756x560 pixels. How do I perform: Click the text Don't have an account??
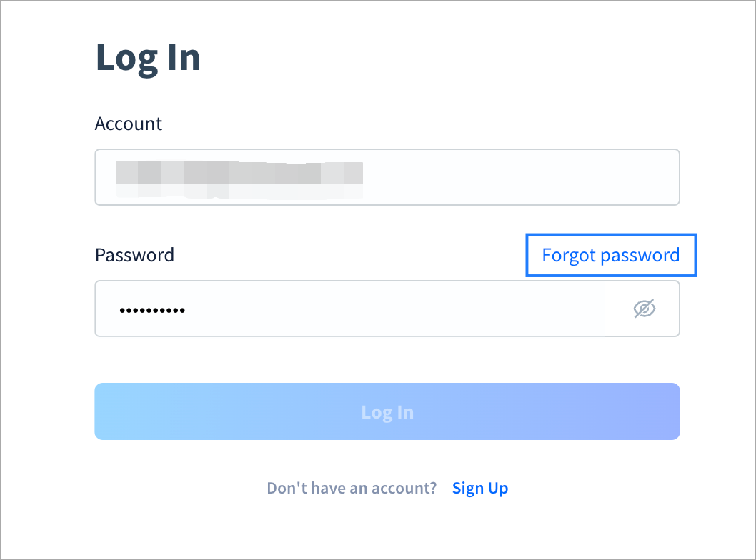(x=351, y=488)
